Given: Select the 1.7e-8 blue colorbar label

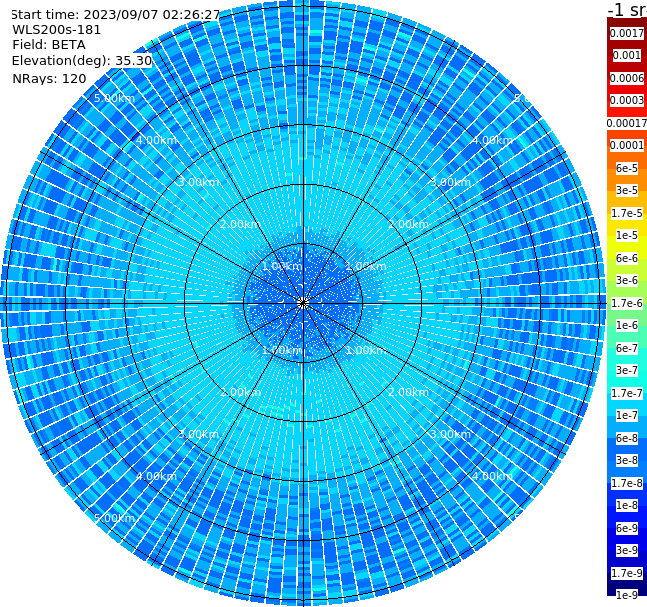Looking at the screenshot, I should pos(627,483).
